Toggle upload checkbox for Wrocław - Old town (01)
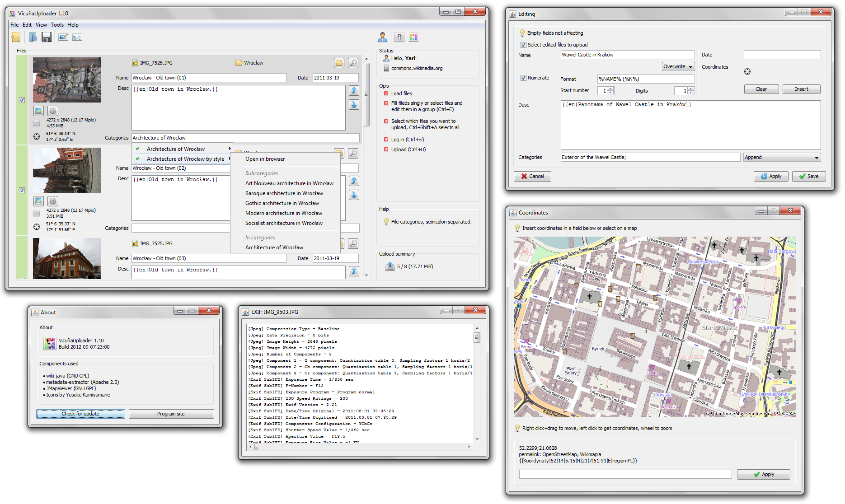 tap(22, 100)
